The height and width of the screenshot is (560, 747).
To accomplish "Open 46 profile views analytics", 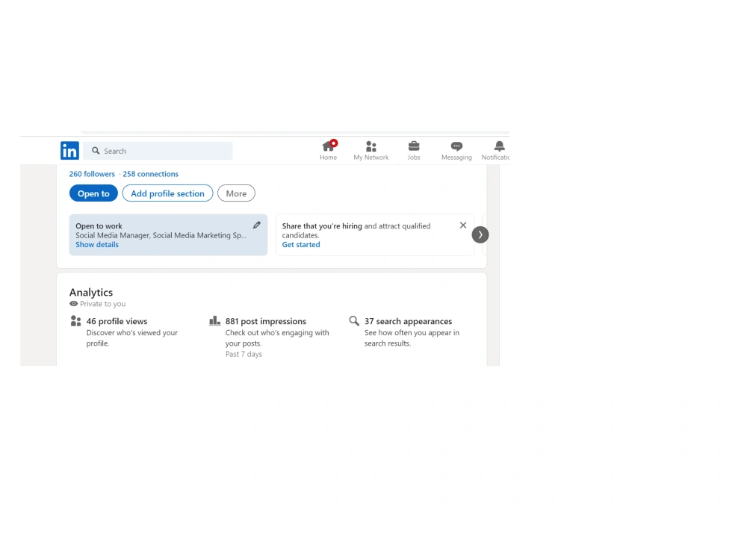I will click(117, 321).
